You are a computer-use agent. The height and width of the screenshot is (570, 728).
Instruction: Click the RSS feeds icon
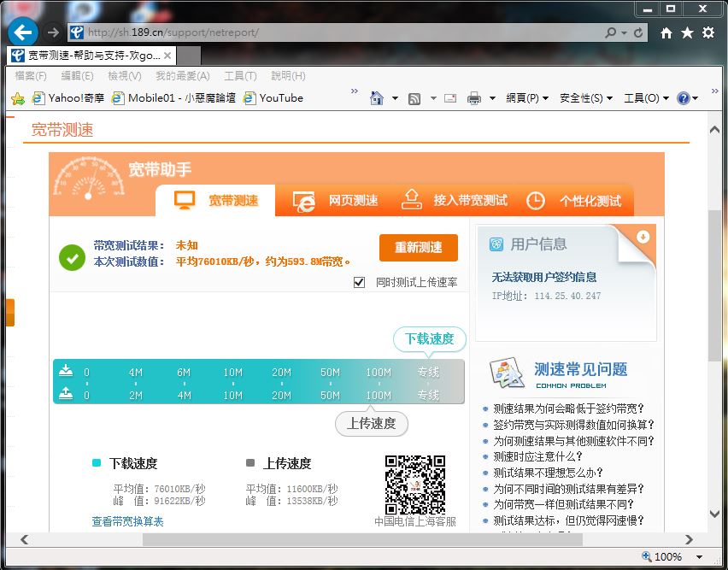click(x=414, y=98)
